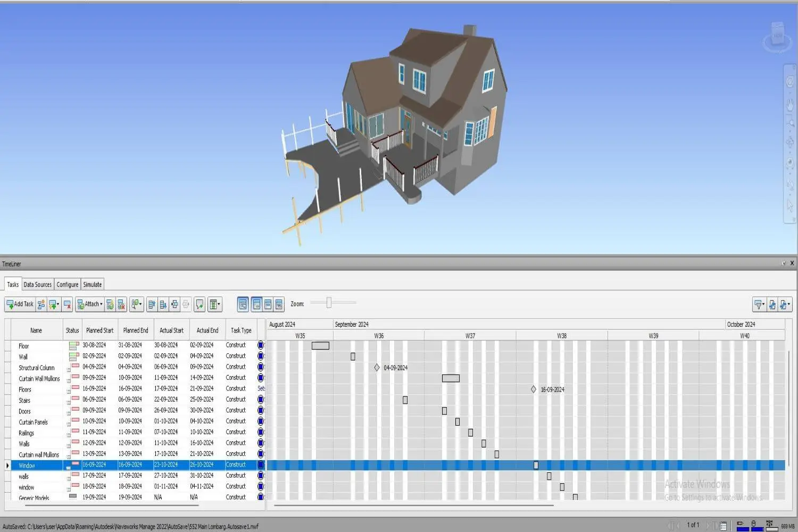Move the selected task up
The height and width of the screenshot is (532, 798).
153,304
